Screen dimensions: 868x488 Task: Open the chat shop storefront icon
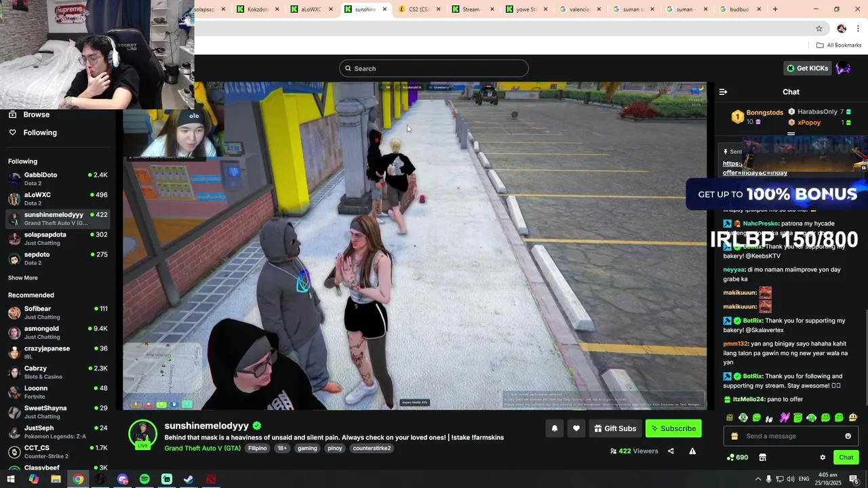tap(762, 457)
